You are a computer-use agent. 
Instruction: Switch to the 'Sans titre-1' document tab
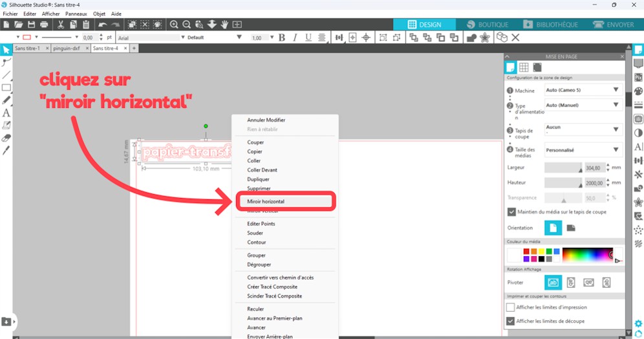[x=28, y=49]
